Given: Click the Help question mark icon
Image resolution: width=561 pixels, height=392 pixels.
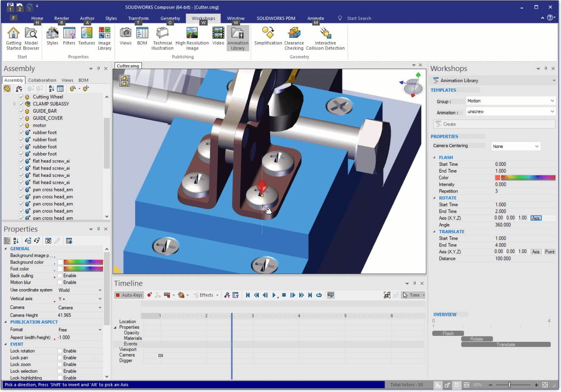Looking at the screenshot, I should (x=550, y=18).
